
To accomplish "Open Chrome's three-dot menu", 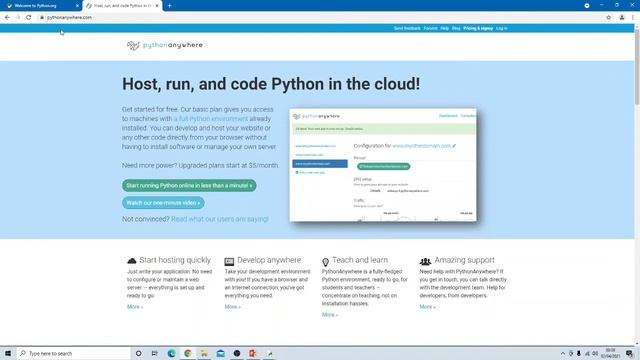I will pyautogui.click(x=633, y=18).
